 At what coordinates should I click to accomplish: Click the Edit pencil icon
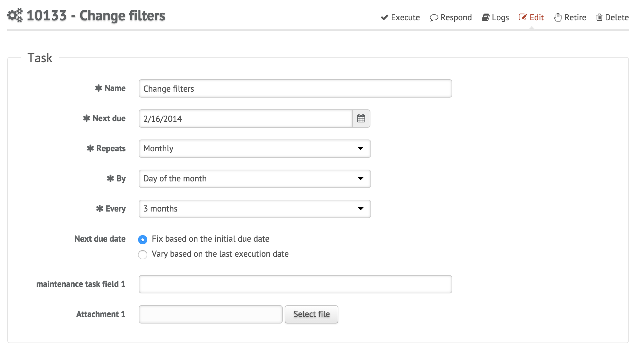tap(523, 17)
